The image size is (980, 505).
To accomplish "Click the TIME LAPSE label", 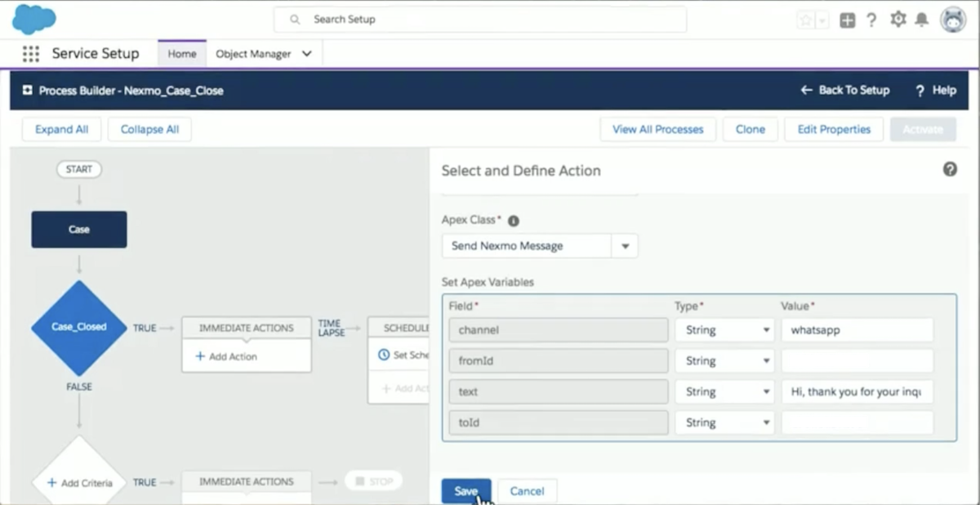I will click(331, 328).
